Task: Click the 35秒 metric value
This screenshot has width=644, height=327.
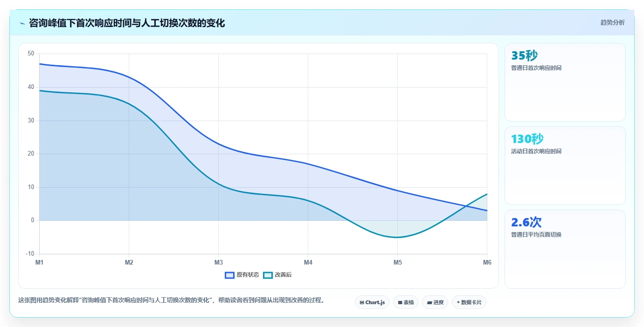Action: pyautogui.click(x=524, y=56)
